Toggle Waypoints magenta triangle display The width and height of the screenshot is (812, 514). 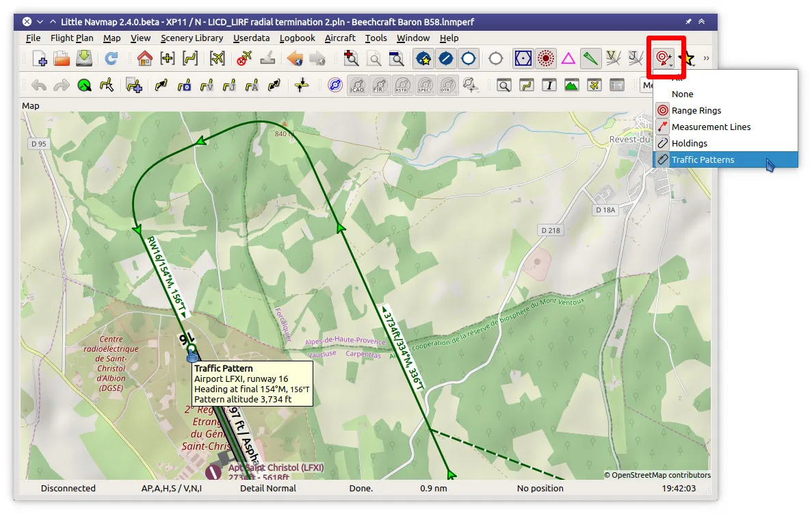point(568,59)
